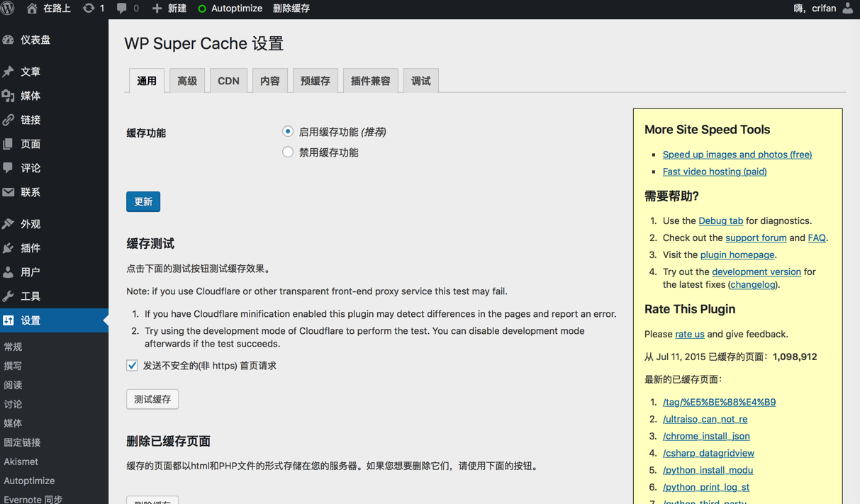Click the 工具 wrench icon

coord(9,296)
